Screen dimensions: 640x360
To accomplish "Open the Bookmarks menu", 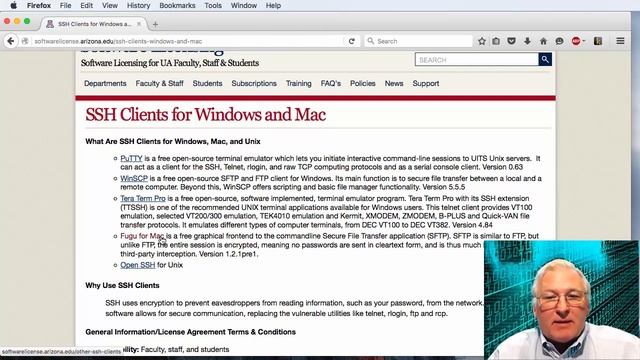I will [x=177, y=6].
